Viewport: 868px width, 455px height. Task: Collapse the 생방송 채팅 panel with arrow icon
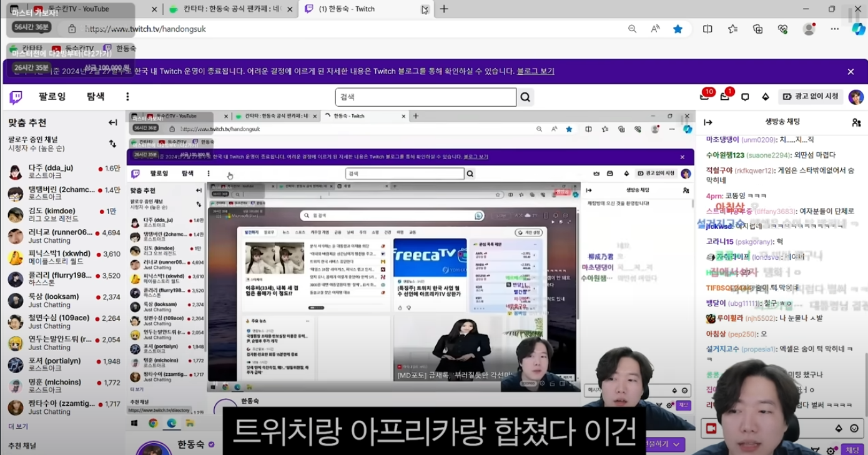[708, 122]
